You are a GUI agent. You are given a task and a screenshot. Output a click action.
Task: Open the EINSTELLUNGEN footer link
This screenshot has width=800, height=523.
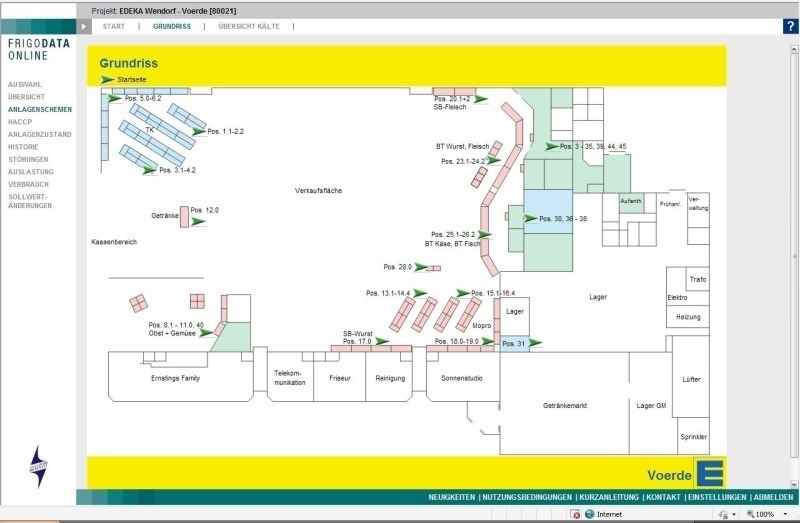[717, 497]
